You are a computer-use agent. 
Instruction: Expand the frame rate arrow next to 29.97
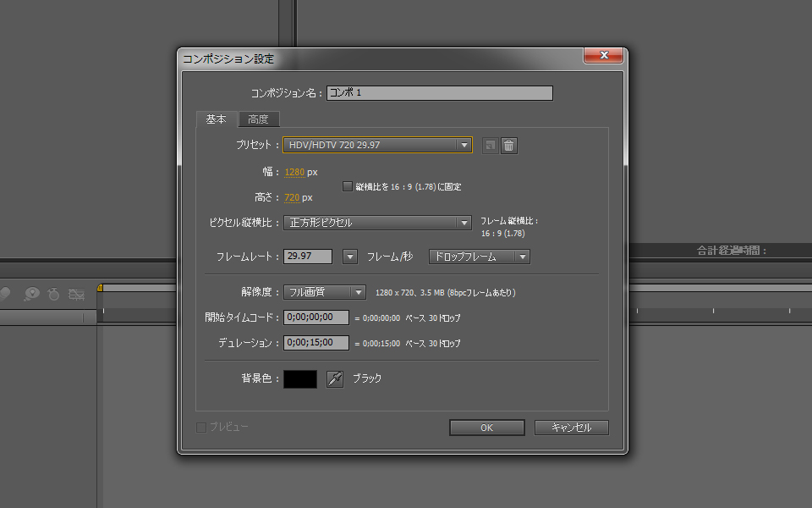(350, 257)
